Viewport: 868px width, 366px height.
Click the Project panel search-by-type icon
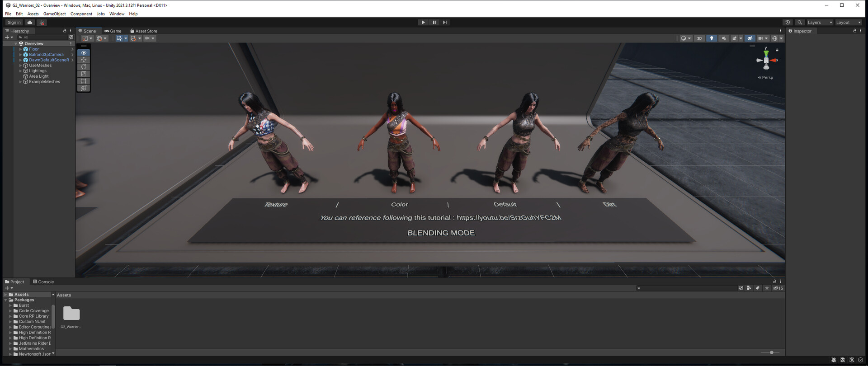(749, 288)
